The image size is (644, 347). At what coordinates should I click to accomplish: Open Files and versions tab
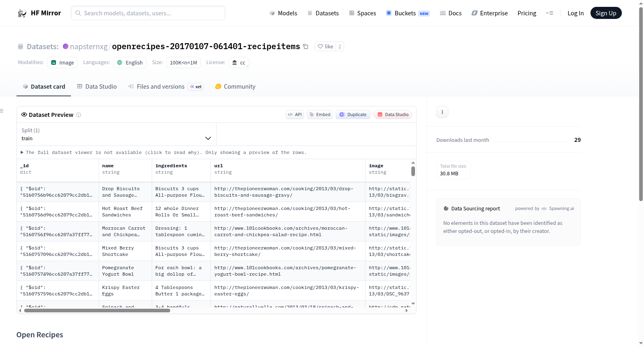point(166,87)
